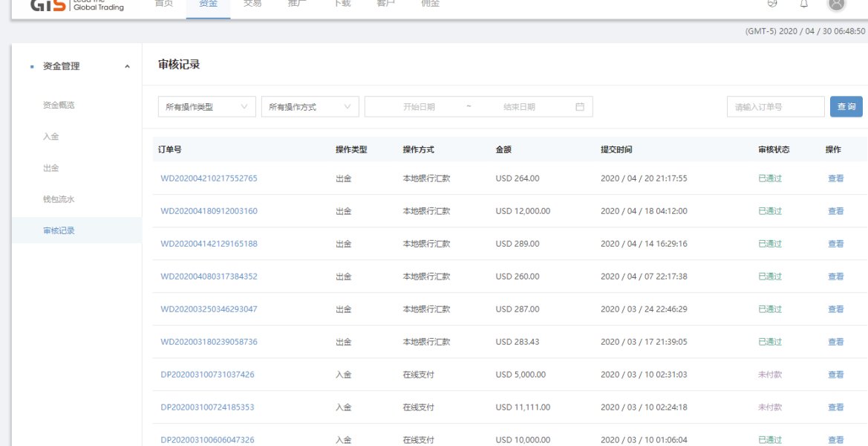This screenshot has height=446, width=868.
Task: Open the user avatar menu
Action: (837, 4)
